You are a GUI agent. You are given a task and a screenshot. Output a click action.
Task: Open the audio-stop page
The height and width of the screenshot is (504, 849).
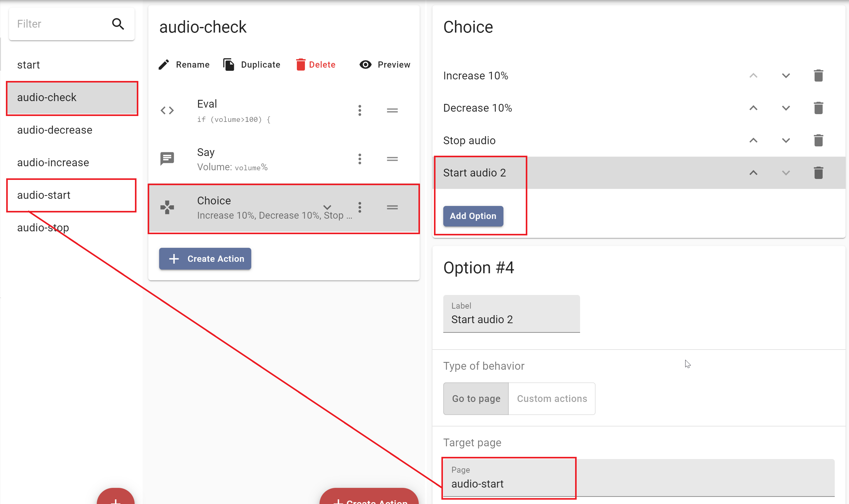pos(72,228)
